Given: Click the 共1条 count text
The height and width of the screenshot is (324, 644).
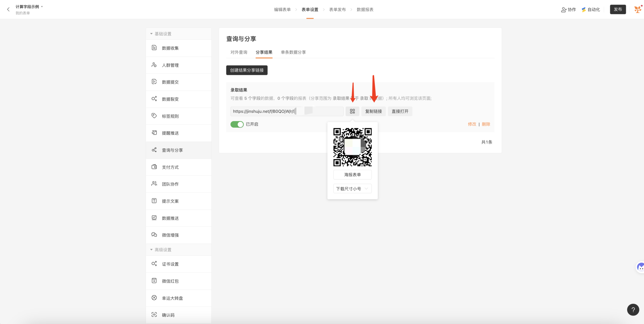Looking at the screenshot, I should point(487,142).
